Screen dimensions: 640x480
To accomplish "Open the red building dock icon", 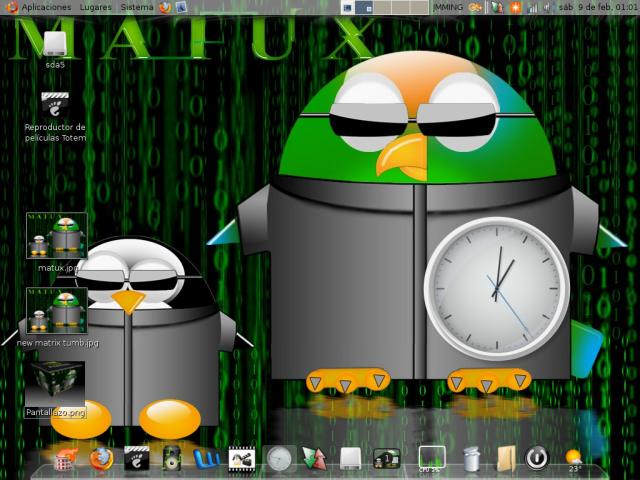I will [65, 459].
